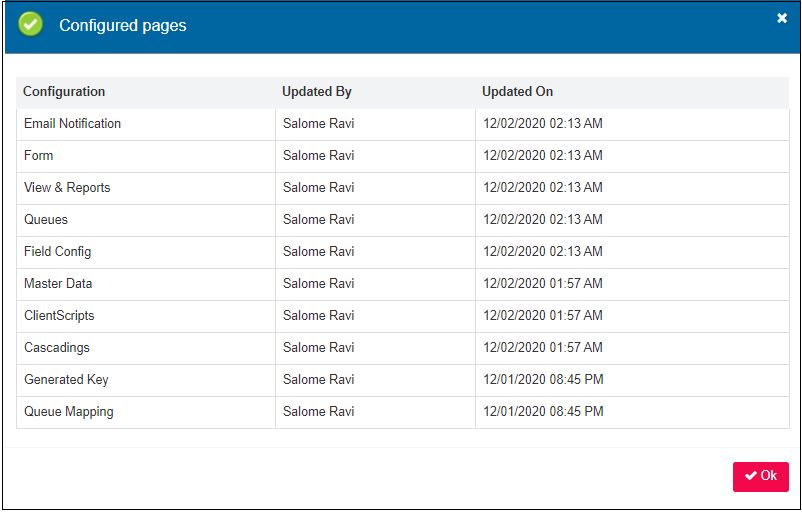
Task: Select the Queues configuration row
Action: coord(46,220)
